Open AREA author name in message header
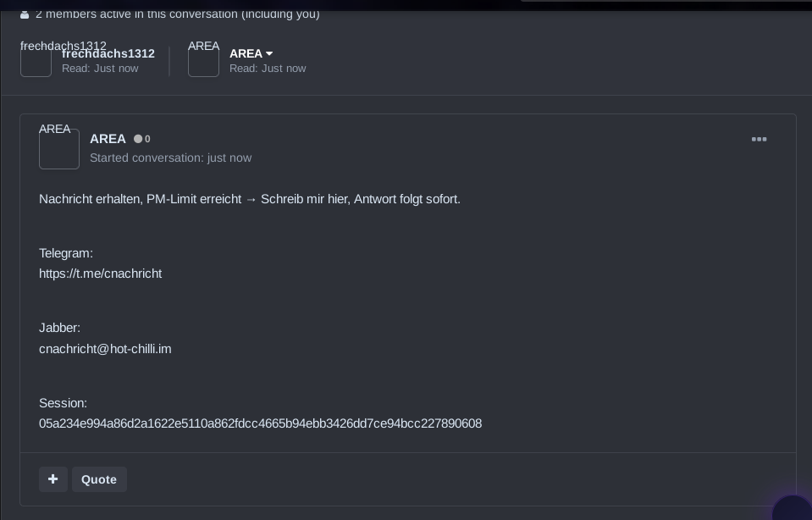 click(108, 139)
